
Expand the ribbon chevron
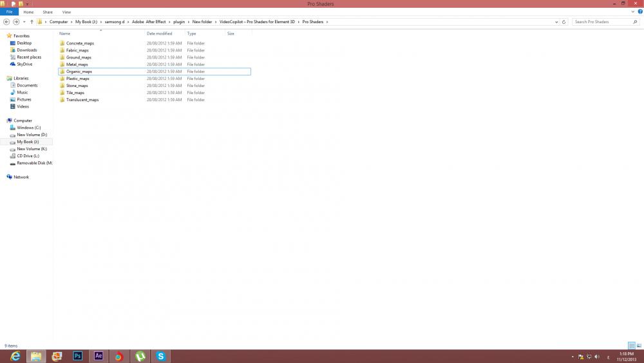pos(633,12)
